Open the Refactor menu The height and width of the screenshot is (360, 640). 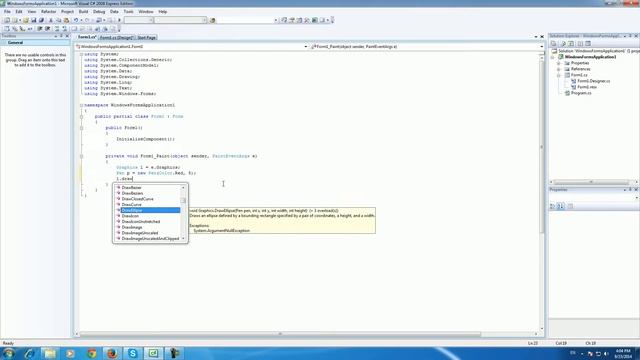[x=48, y=12]
